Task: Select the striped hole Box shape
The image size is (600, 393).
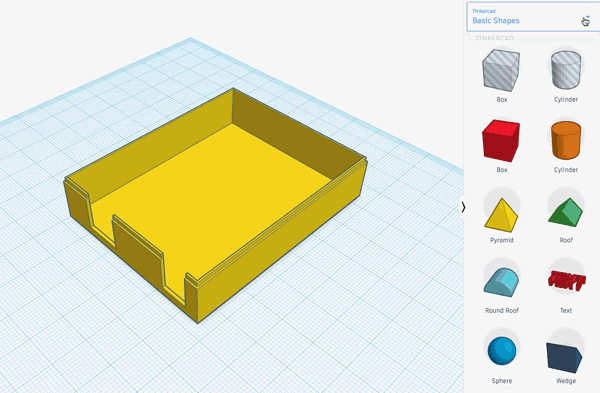Action: 501,70
